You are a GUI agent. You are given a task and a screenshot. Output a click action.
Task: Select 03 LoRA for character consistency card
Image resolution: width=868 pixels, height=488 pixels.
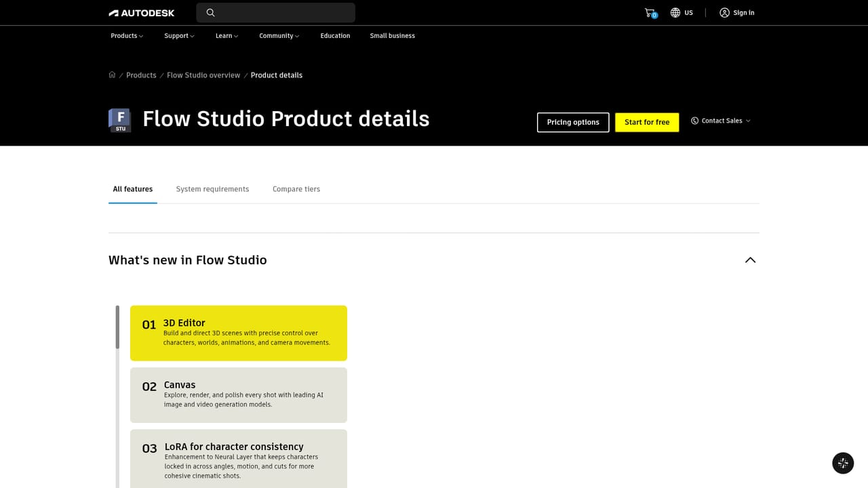(239, 458)
